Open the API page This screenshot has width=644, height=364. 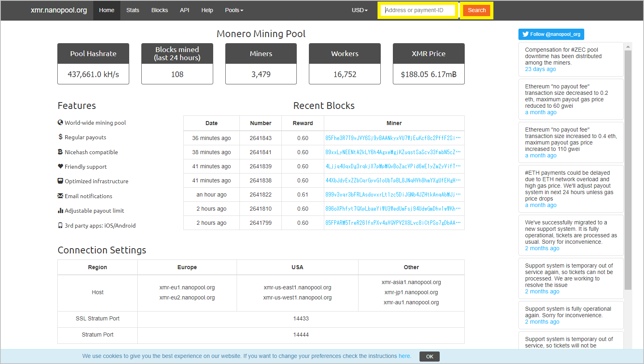(x=185, y=10)
